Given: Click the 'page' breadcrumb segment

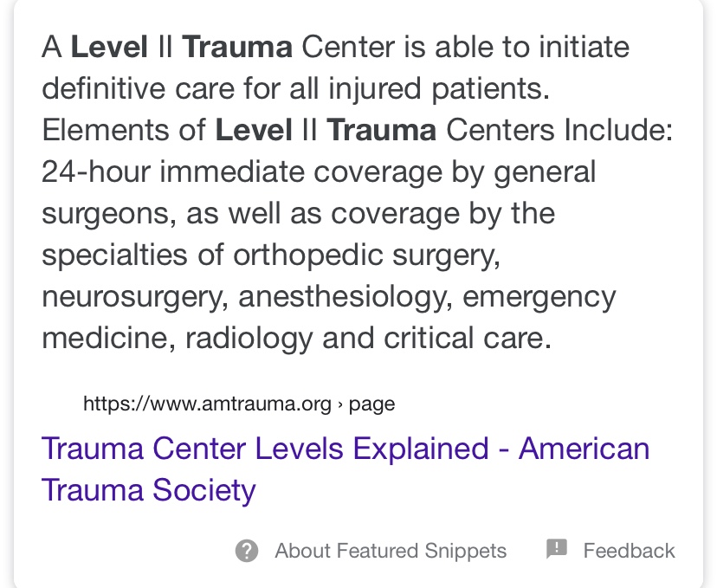Looking at the screenshot, I should [x=371, y=404].
